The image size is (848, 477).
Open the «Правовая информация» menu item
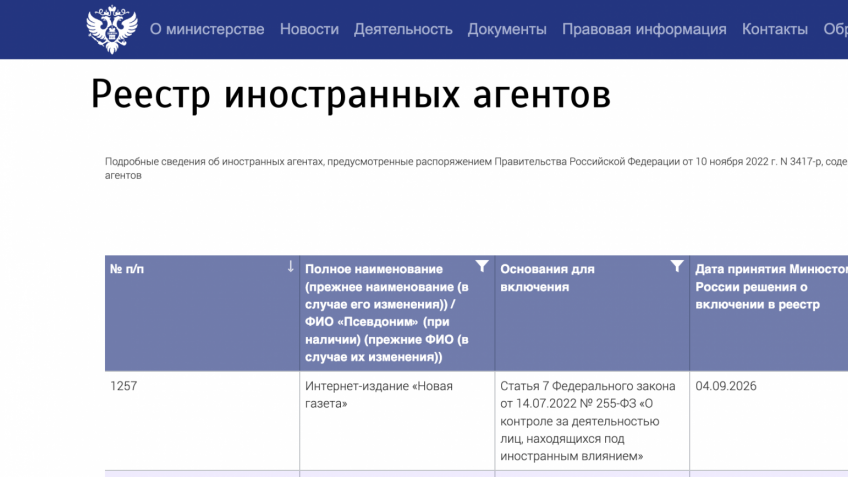pyautogui.click(x=644, y=29)
